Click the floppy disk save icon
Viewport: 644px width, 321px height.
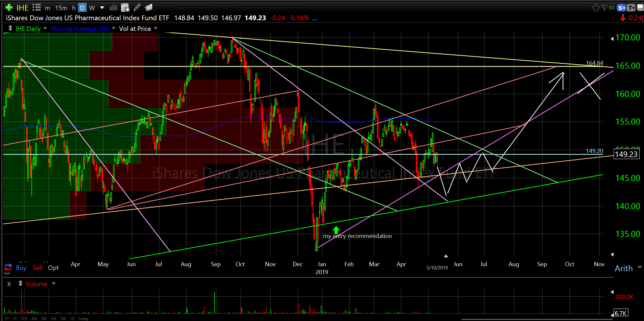point(640,8)
